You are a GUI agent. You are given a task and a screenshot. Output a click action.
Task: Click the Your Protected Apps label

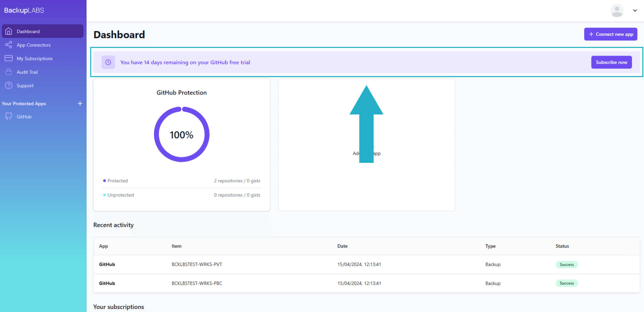click(x=24, y=104)
